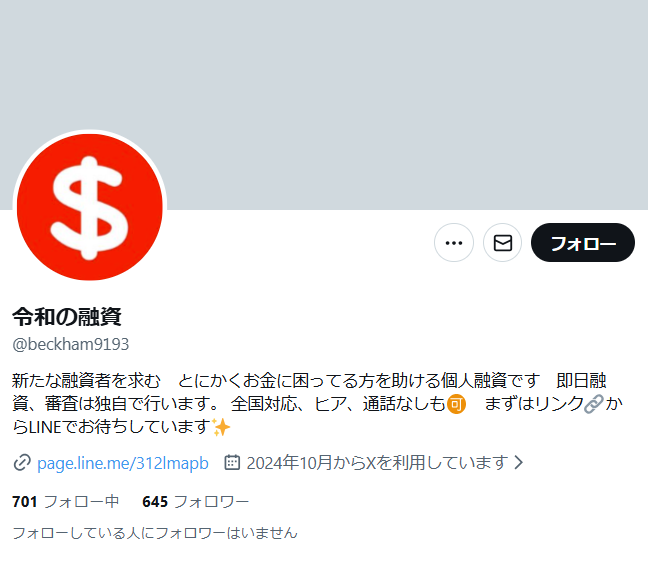648x561 pixels.
Task: Click the 2024年10月からXを利用しています text
Action: (377, 463)
